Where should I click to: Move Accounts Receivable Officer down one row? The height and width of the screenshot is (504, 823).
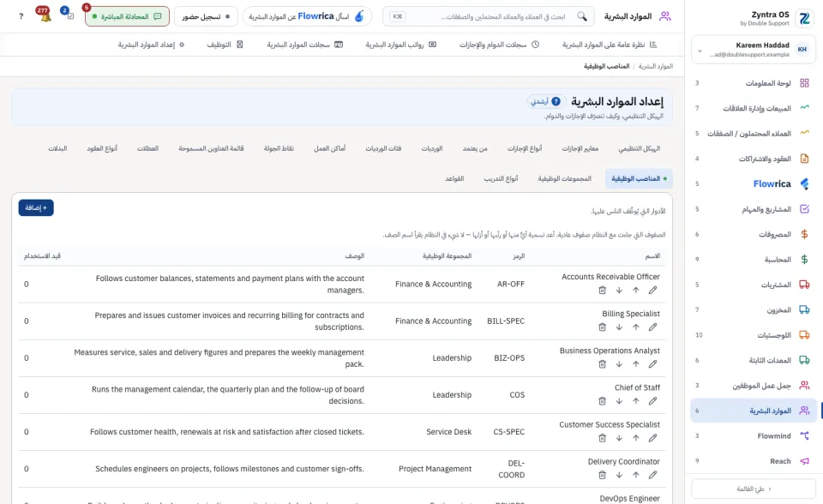tap(619, 291)
